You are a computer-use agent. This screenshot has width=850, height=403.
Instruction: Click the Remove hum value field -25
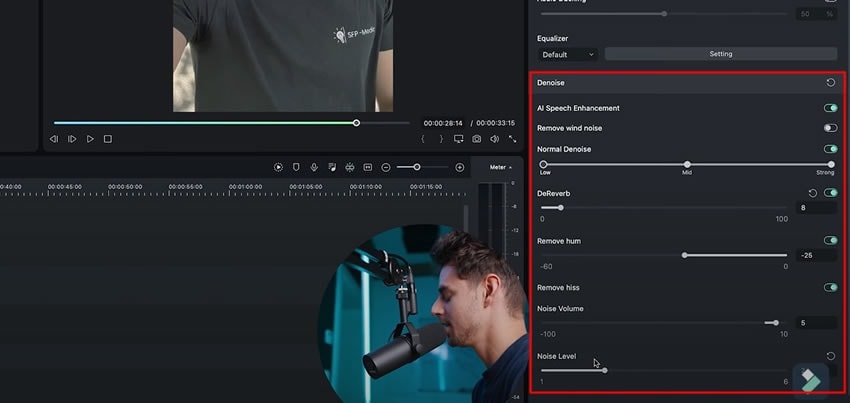pos(816,255)
